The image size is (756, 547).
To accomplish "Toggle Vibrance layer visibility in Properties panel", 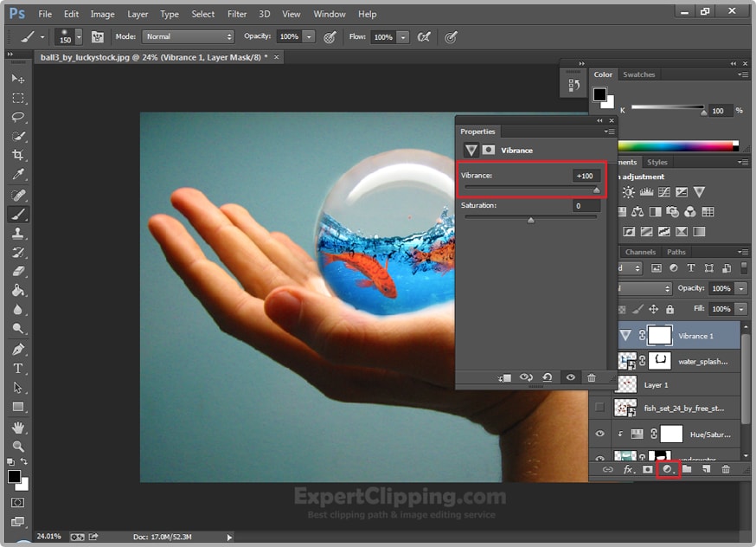I will click(x=568, y=377).
